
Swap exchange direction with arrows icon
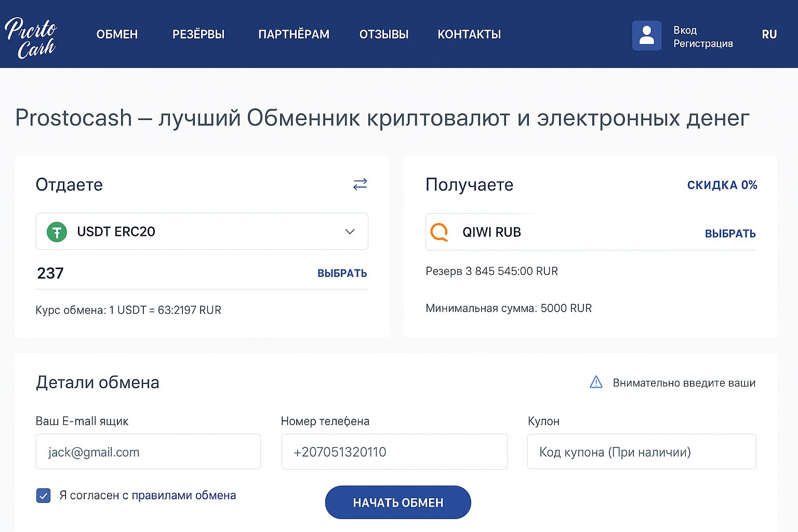360,184
